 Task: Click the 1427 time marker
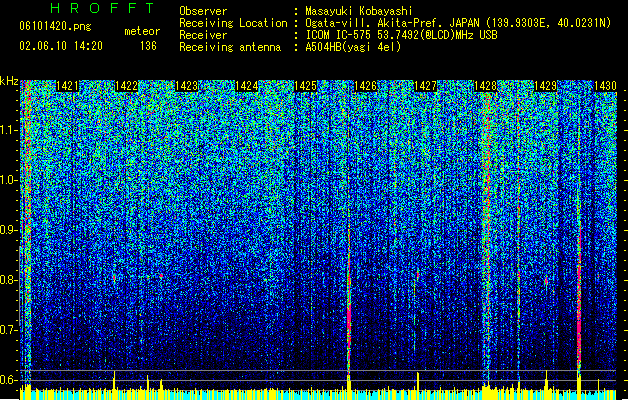pos(425,86)
